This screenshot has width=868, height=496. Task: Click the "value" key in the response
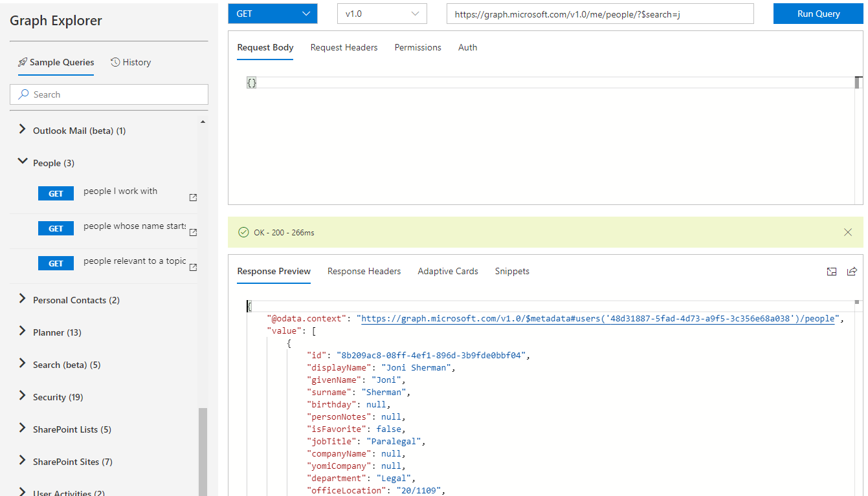coord(284,331)
